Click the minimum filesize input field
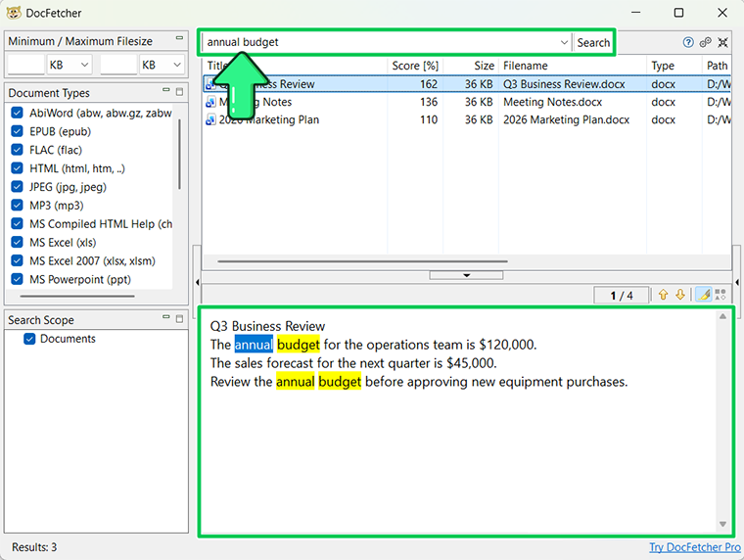This screenshot has width=744, height=560. point(26,65)
